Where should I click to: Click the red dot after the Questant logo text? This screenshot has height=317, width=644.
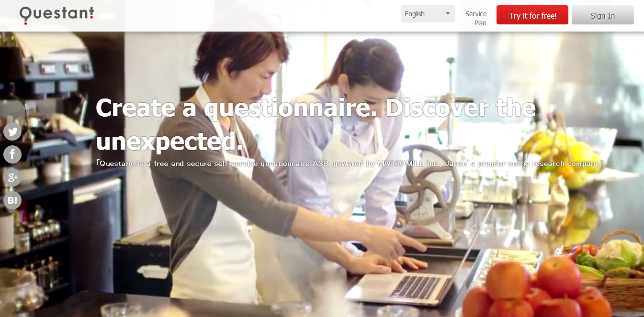[92, 17]
